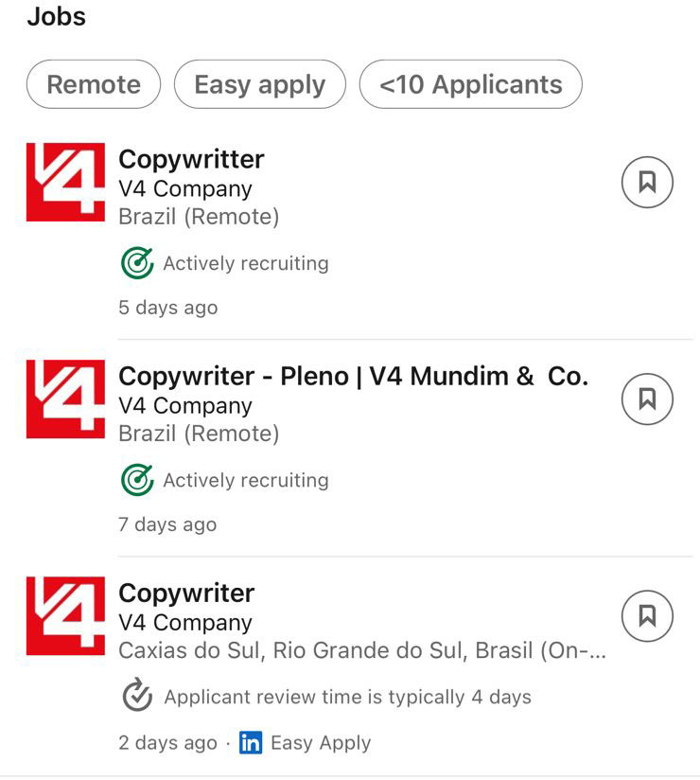
Task: Open the Copywriter job in Caxias do Sul
Action: 186,594
